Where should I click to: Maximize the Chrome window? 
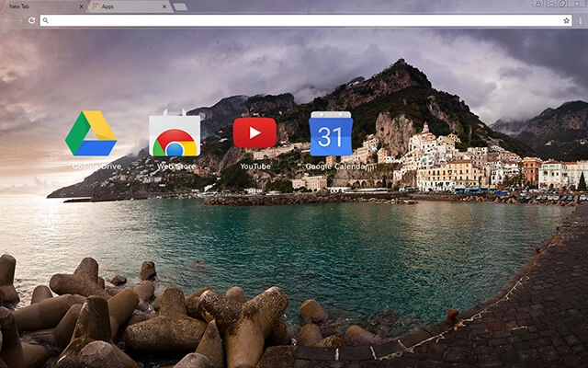563,4
